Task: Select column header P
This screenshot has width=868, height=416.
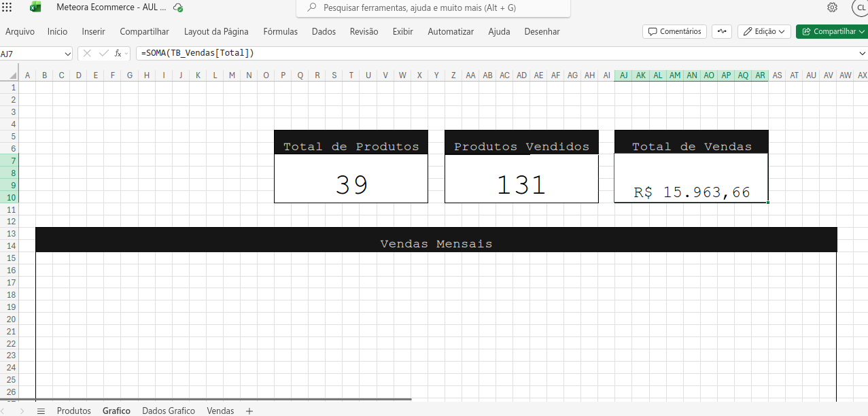Action: pos(283,75)
